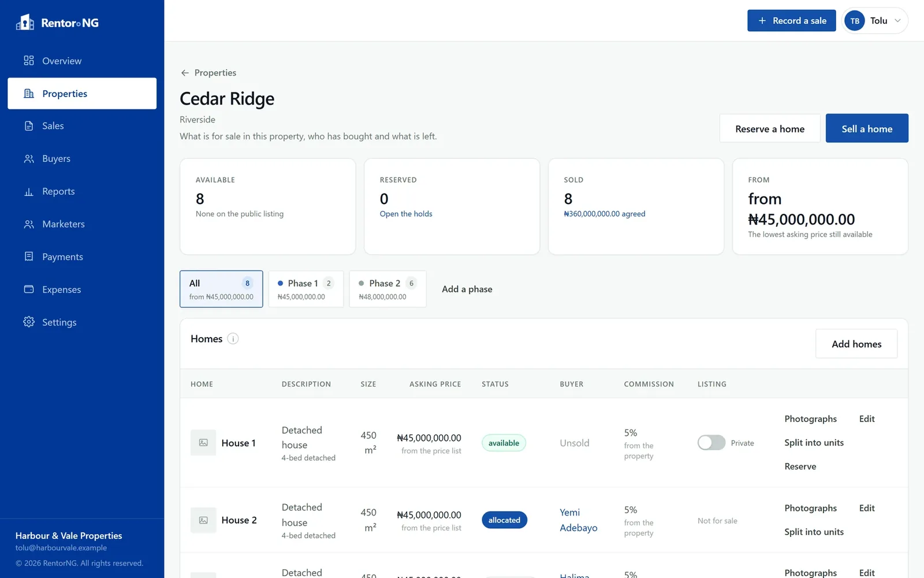Open the holds link in Reserved card

tap(406, 214)
